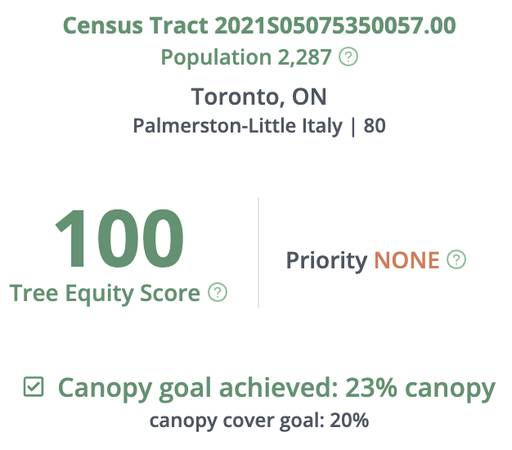Click the vertical divider beside the score
512x450 pixels.
[x=258, y=253]
